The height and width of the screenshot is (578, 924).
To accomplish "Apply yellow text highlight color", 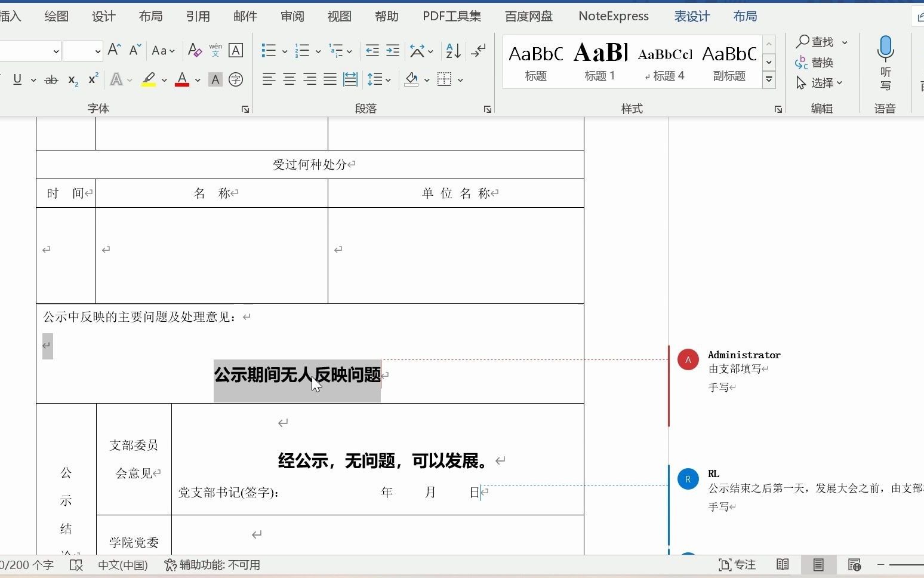I will [x=149, y=79].
